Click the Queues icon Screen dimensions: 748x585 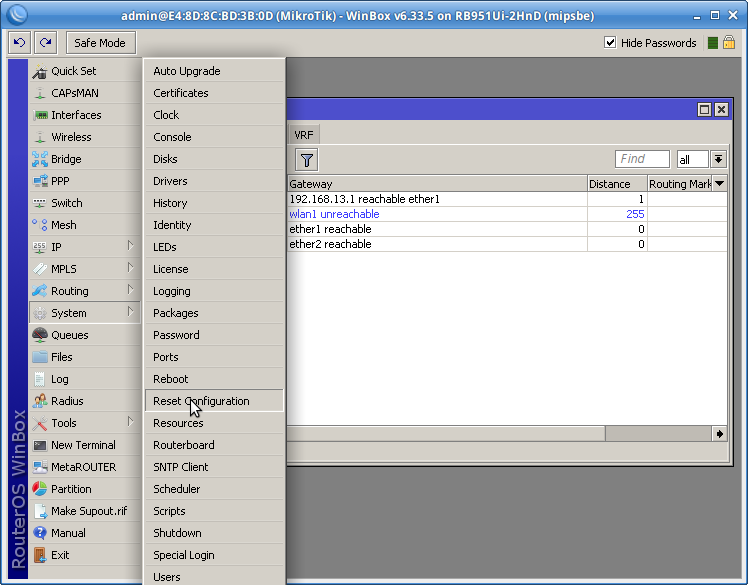pyautogui.click(x=40, y=335)
